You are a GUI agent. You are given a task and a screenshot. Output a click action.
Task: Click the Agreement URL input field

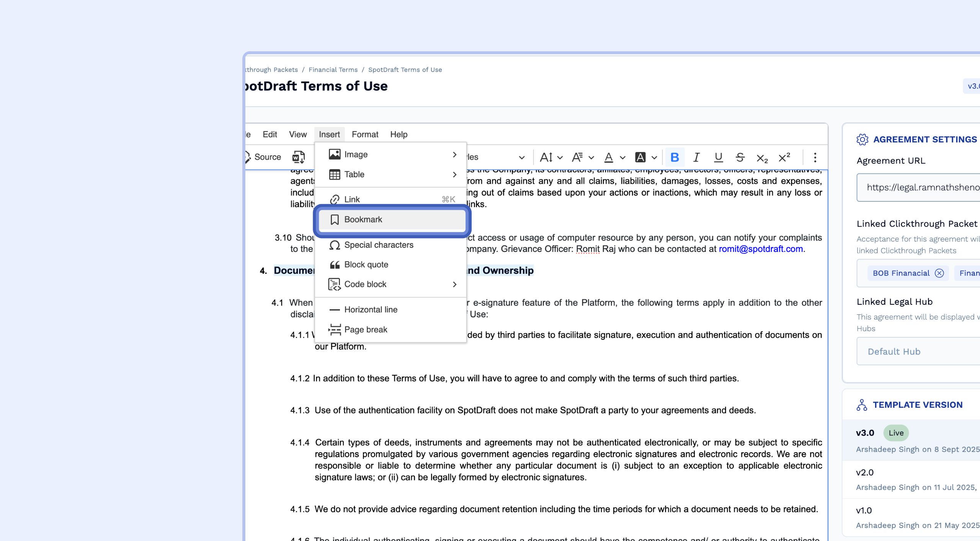coord(919,187)
